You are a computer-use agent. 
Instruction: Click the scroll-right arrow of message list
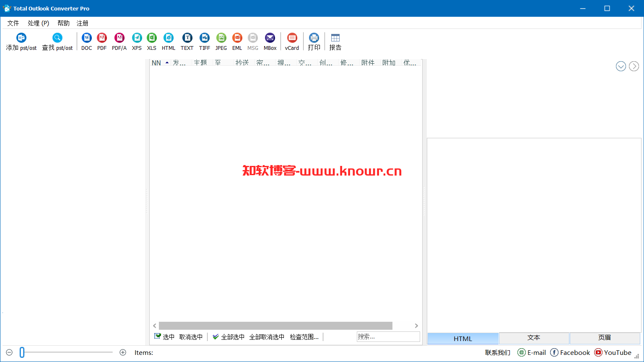pyautogui.click(x=416, y=326)
